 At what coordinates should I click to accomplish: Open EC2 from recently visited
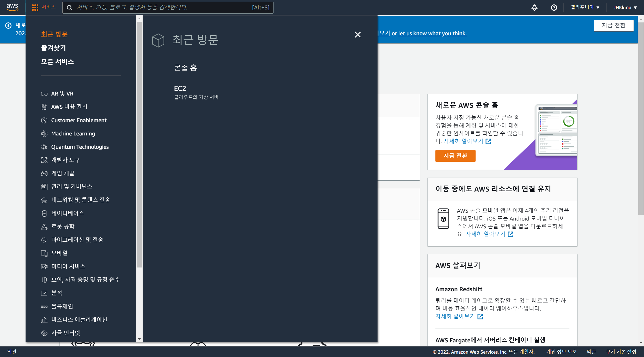180,88
